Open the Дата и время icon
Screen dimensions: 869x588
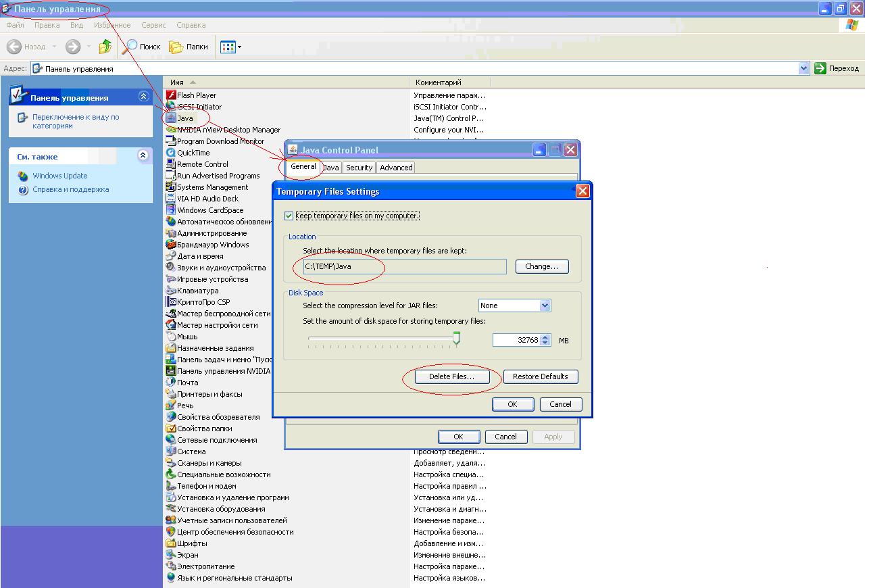tap(171, 256)
